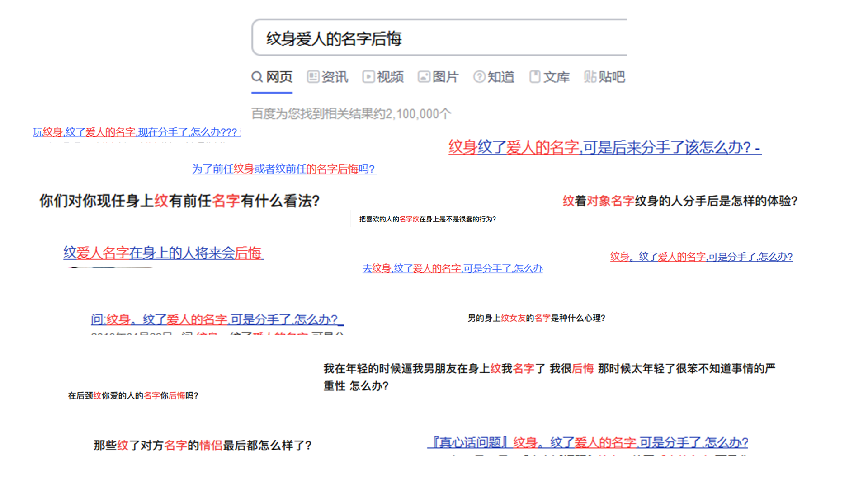
Task: Select the 网页 tab
Action: 272,77
